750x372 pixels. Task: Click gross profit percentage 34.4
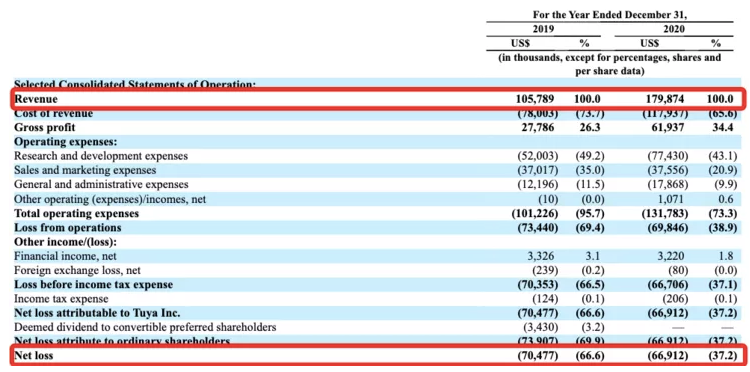pos(723,128)
